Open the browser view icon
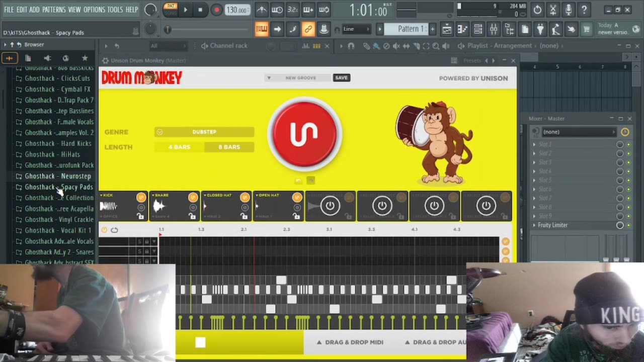Screen dimensions: 644x362 (x=509, y=29)
